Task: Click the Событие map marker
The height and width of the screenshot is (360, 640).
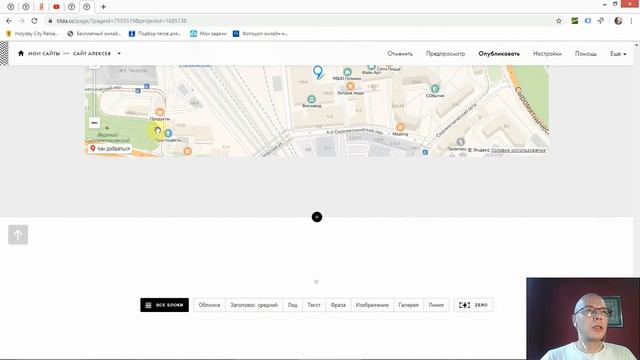Action: [x=435, y=89]
